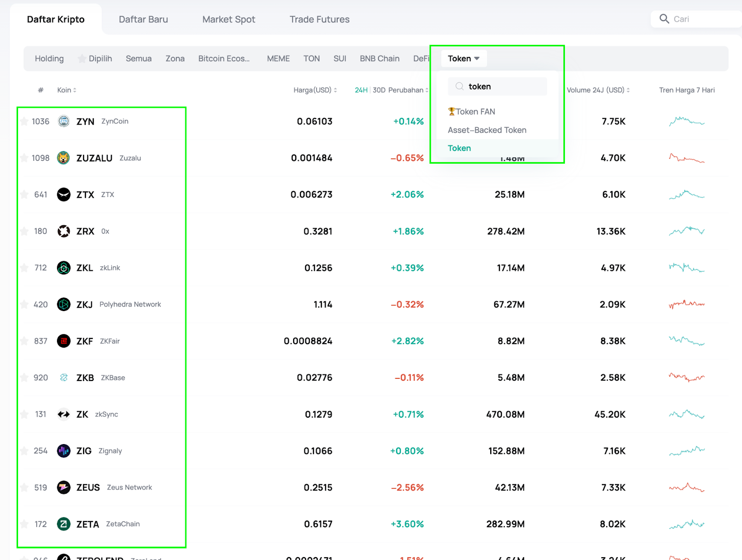
Task: Click Tren Harga 7 Hari header
Action: click(x=687, y=90)
